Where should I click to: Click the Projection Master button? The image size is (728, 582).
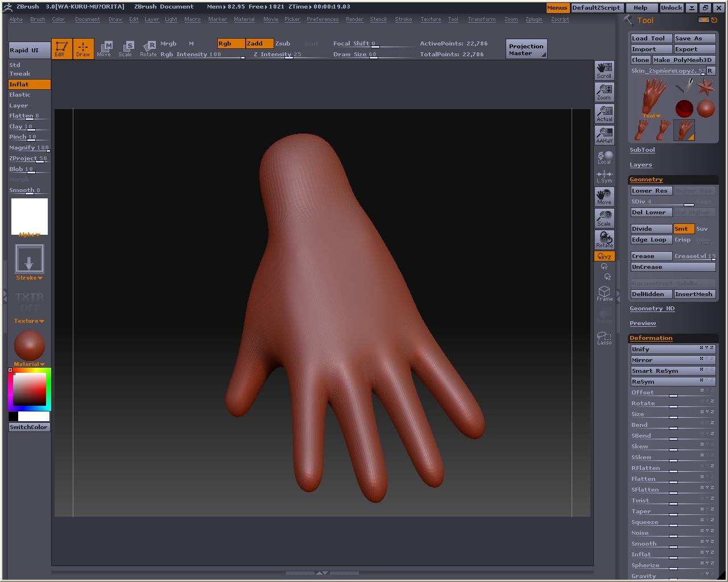tap(526, 49)
